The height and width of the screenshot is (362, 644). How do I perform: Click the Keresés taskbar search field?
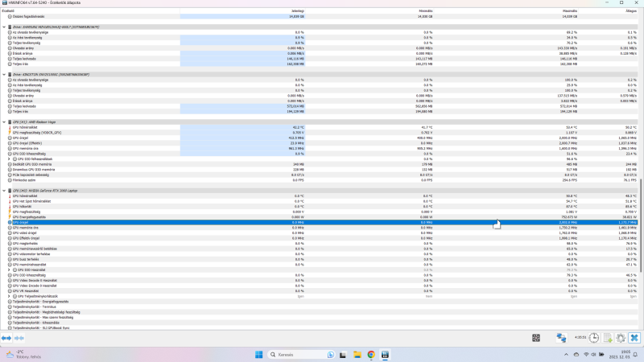pos(302,355)
